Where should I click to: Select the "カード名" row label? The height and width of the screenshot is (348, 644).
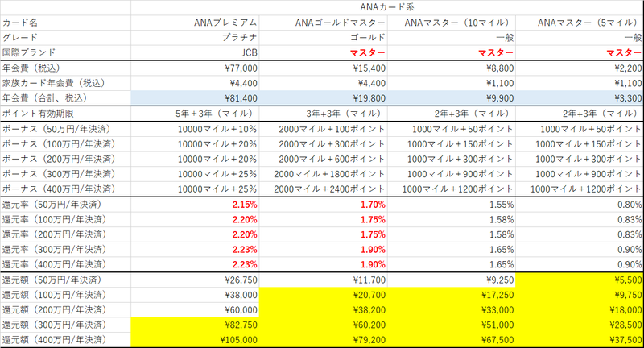tap(21, 23)
